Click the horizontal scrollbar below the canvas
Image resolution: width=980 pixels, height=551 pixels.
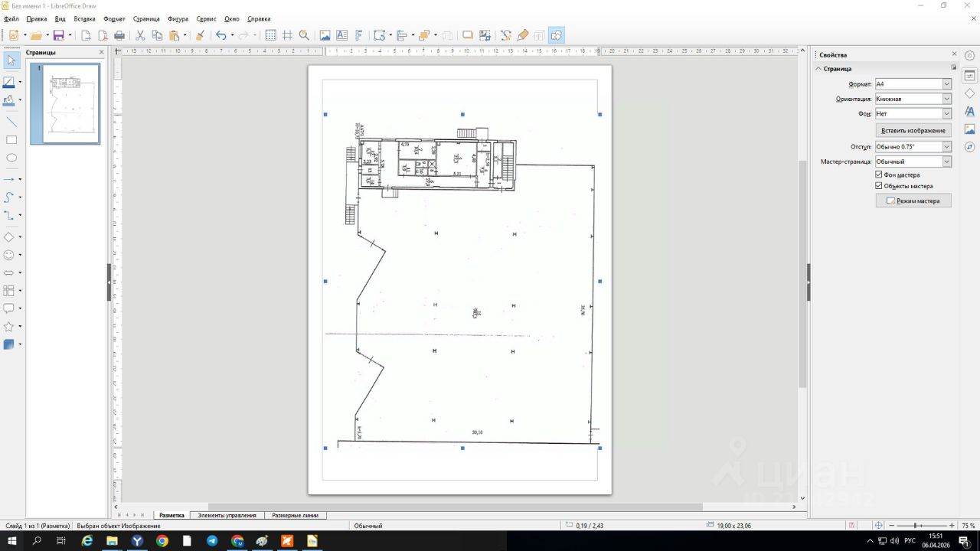[456, 507]
